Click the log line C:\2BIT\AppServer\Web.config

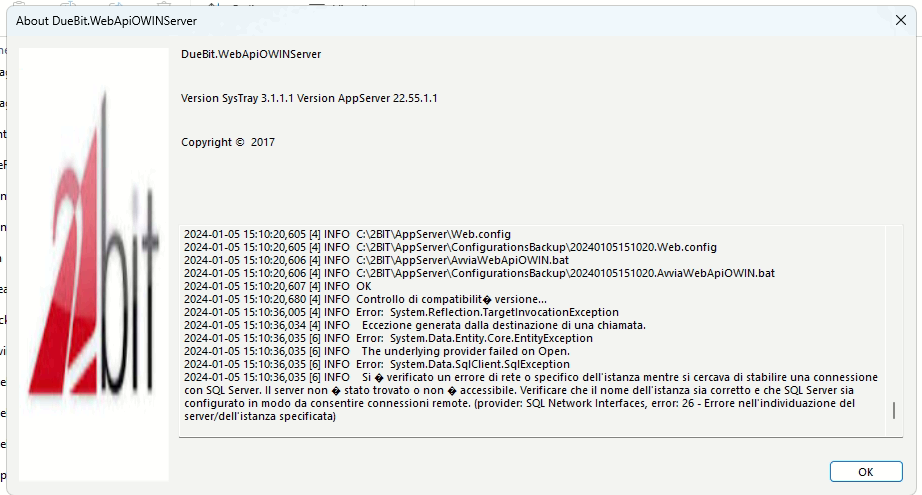[348, 234]
